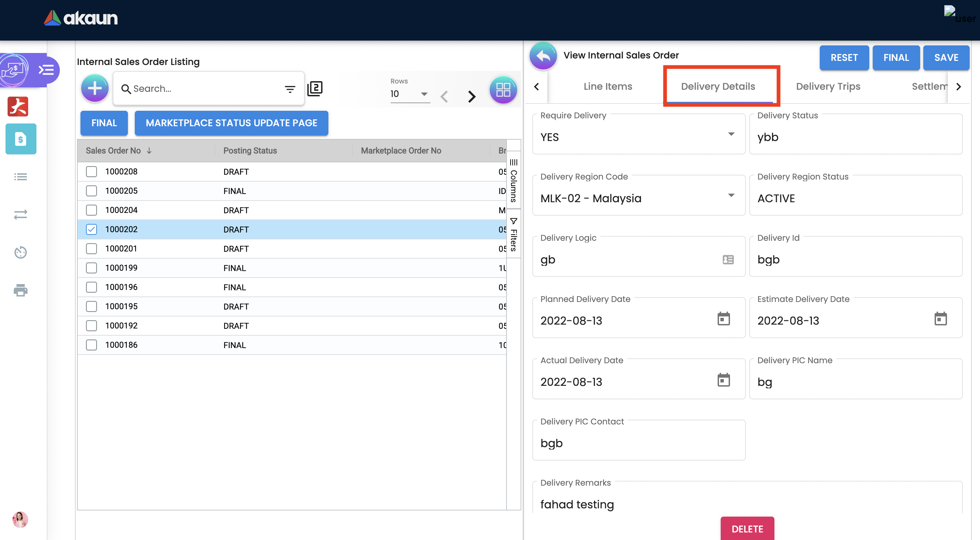Click the Delivery Logic lookup icon
The height and width of the screenshot is (540, 980).
(x=728, y=260)
